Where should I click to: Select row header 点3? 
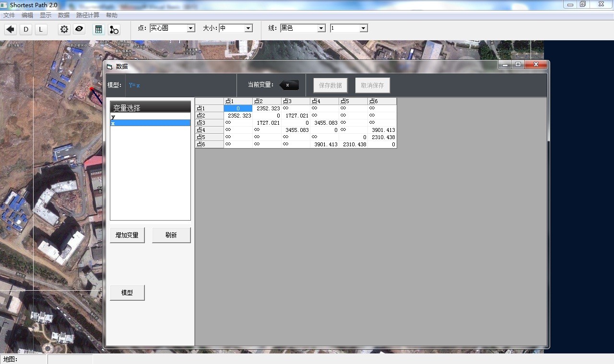coord(210,123)
